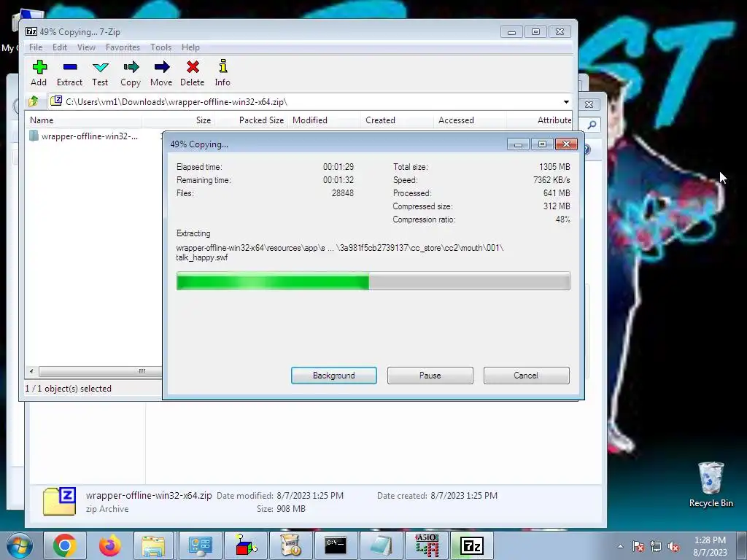Hit the red Delete toolbar icon
The width and height of the screenshot is (747, 560).
click(193, 67)
